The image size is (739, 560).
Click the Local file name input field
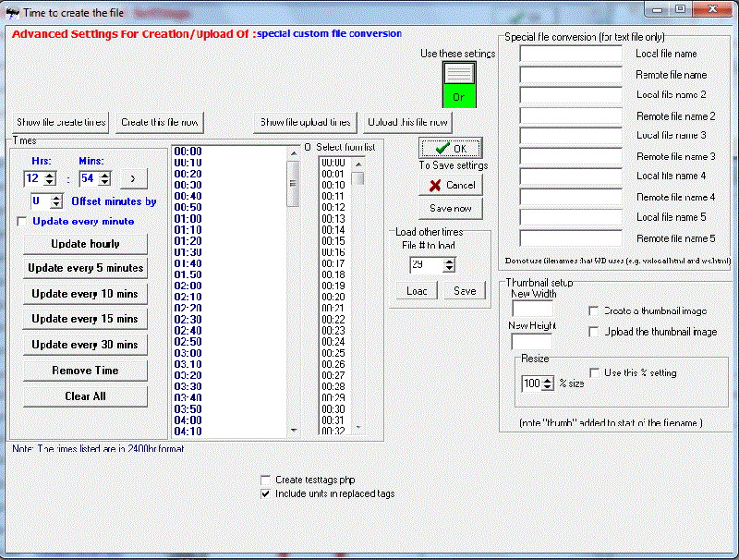tap(571, 54)
